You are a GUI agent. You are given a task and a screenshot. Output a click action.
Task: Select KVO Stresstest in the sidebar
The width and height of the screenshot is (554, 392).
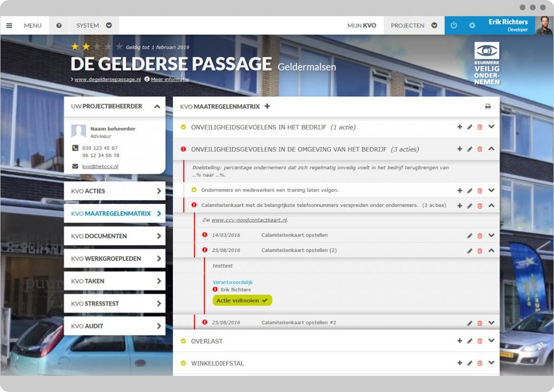pyautogui.click(x=114, y=303)
